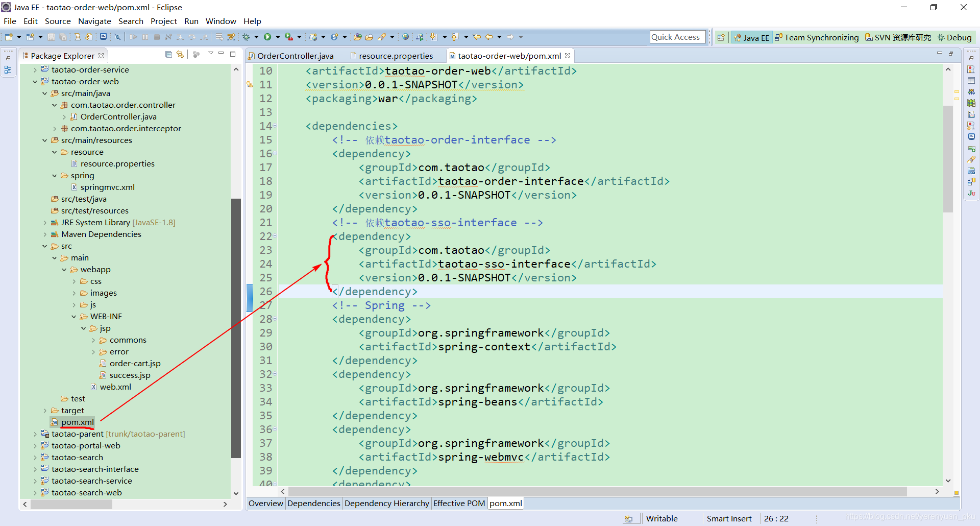This screenshot has height=526, width=980.
Task: Click the Console view icon in right trim
Action: click(971, 137)
